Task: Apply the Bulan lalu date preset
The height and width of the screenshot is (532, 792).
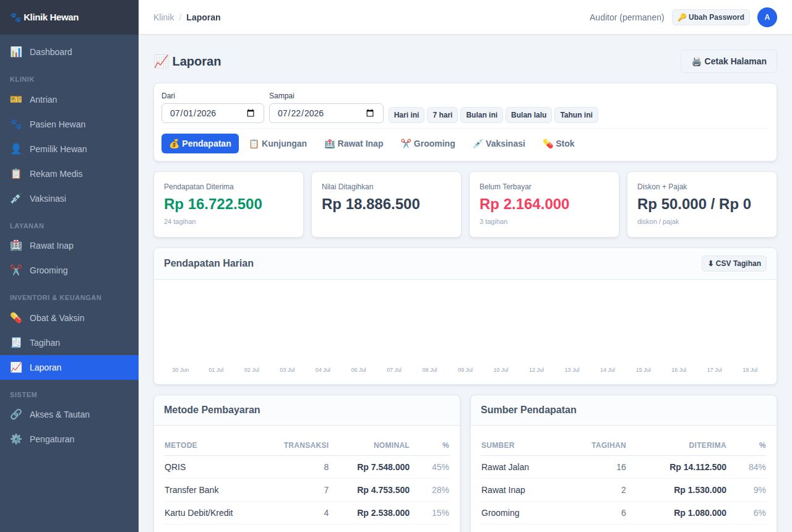Action: (528, 115)
